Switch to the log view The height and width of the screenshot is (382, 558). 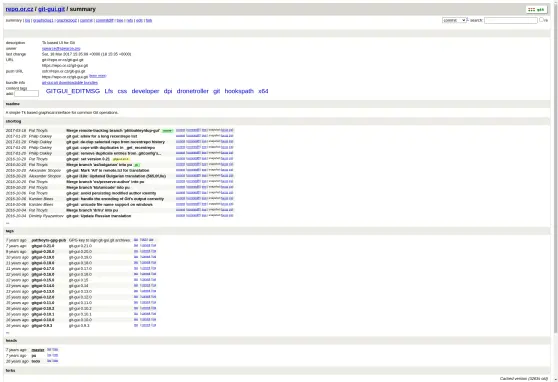click(x=27, y=21)
